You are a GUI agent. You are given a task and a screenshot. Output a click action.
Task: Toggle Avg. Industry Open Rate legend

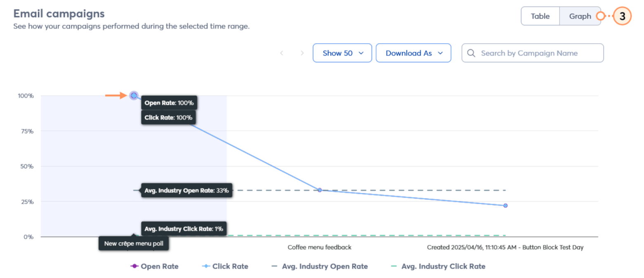[320, 266]
